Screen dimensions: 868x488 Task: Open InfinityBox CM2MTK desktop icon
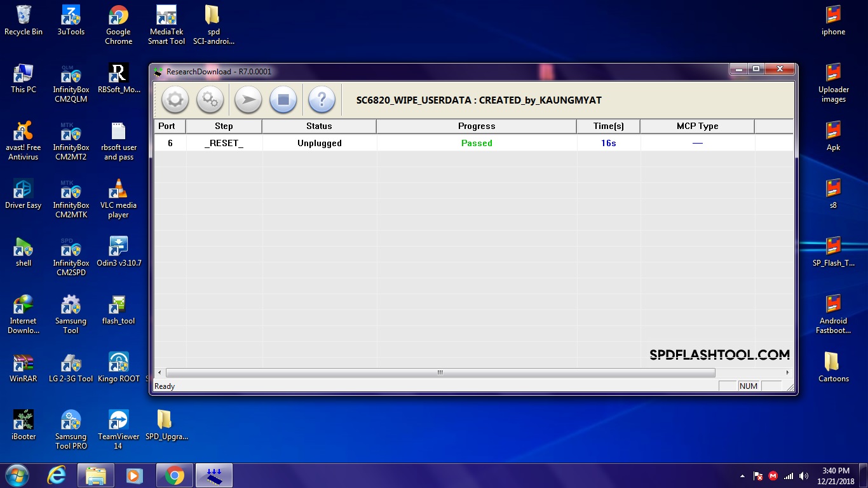click(x=71, y=198)
